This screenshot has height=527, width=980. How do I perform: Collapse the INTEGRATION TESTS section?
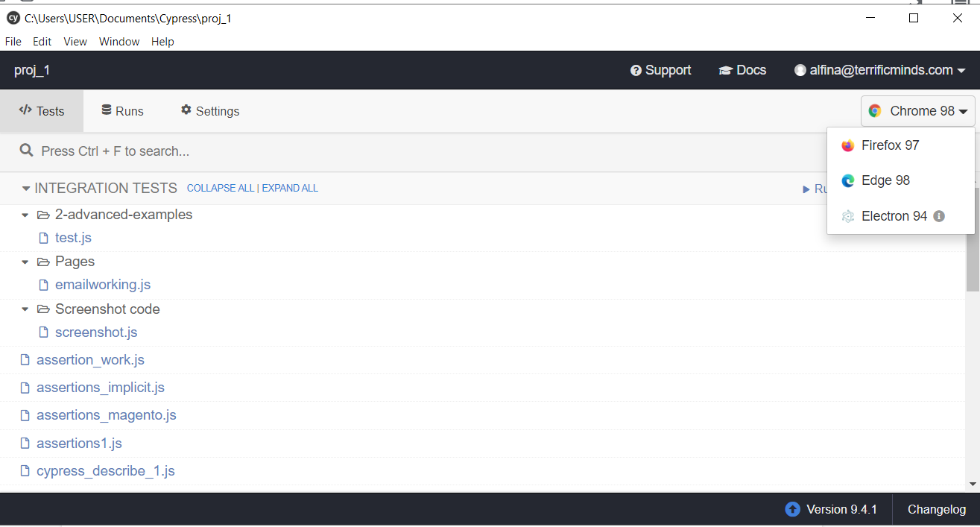[26, 188]
